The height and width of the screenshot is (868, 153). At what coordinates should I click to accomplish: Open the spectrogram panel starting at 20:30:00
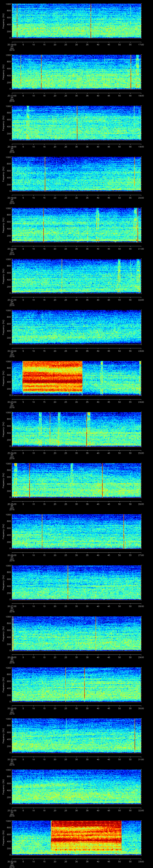(76, 736)
